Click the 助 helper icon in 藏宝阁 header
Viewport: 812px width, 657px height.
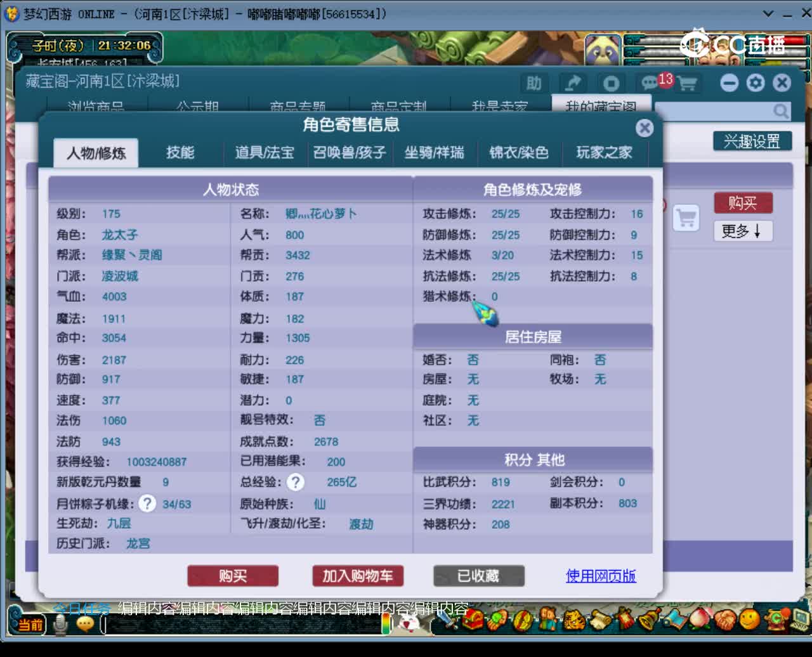coord(534,83)
